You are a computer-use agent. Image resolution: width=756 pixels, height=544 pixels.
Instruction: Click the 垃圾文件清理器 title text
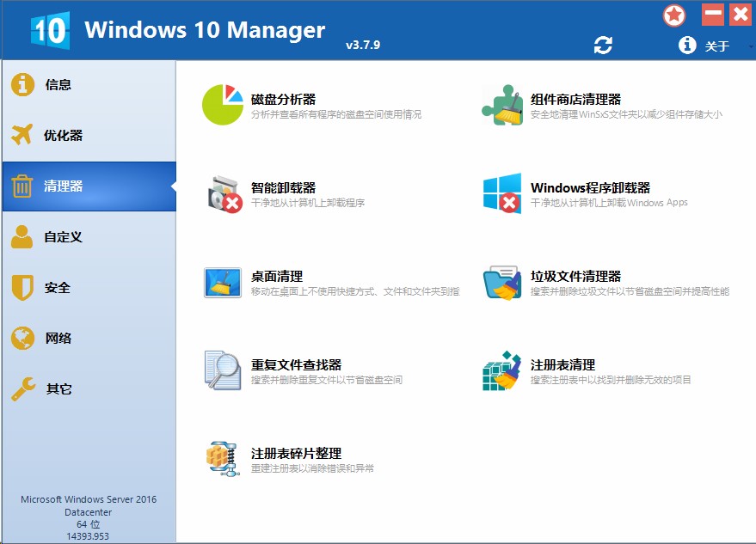575,276
